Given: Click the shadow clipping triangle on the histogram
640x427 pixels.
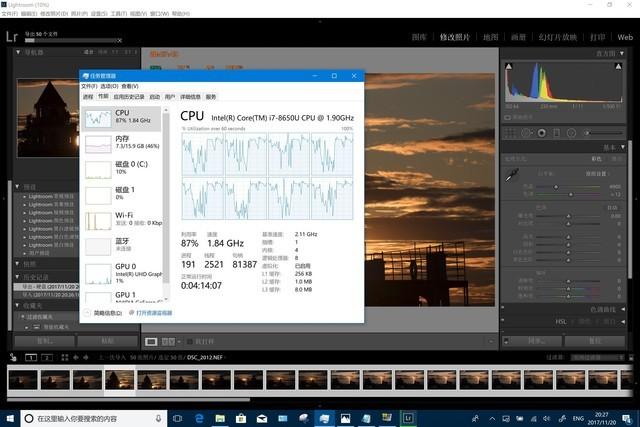Looking at the screenshot, I should [508, 64].
